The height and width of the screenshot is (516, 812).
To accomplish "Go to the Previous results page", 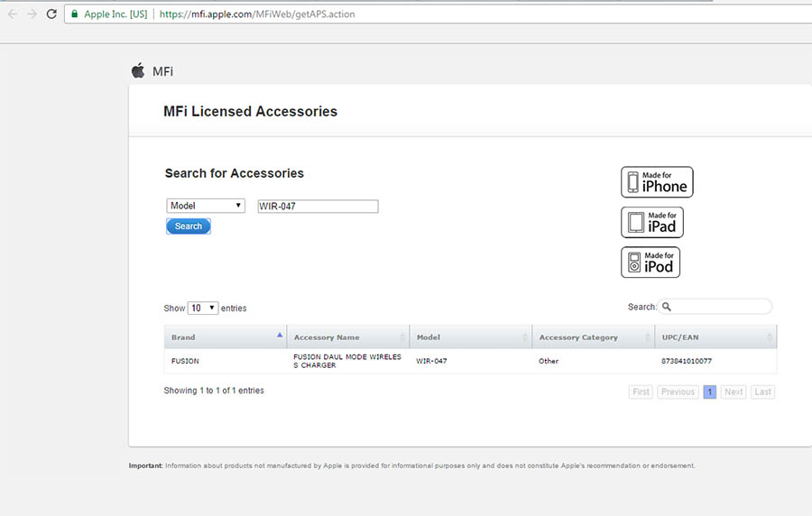I will coord(678,392).
